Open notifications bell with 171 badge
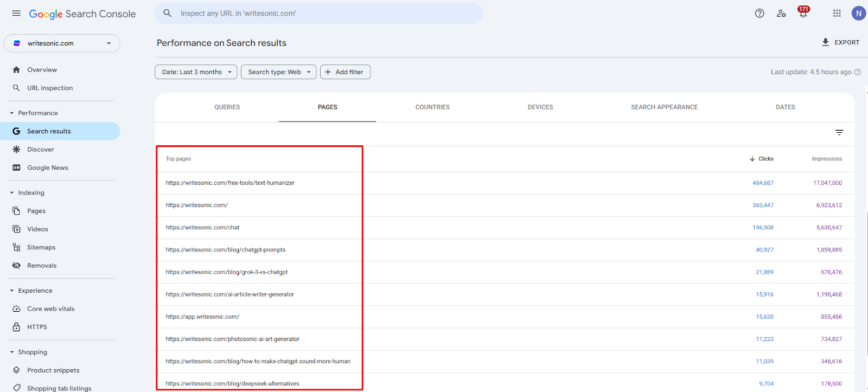This screenshot has height=392, width=868. coord(803,12)
